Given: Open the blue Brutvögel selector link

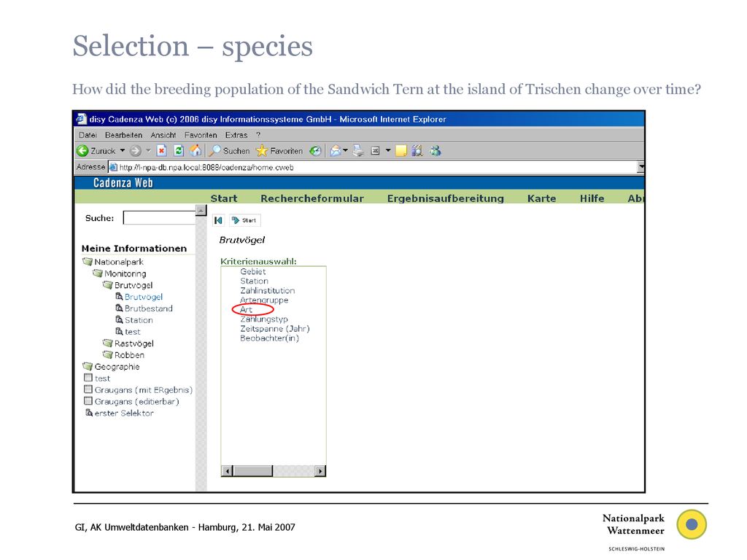Looking at the screenshot, I should pos(144,297).
